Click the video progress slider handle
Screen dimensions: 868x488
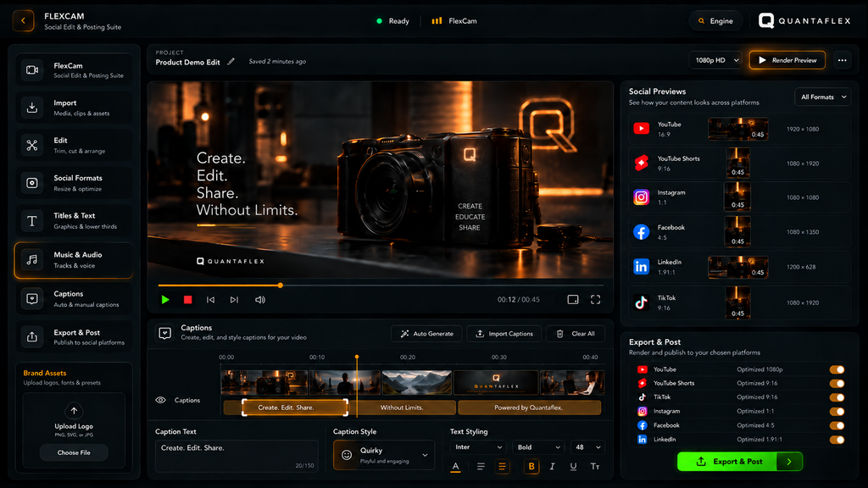point(281,286)
